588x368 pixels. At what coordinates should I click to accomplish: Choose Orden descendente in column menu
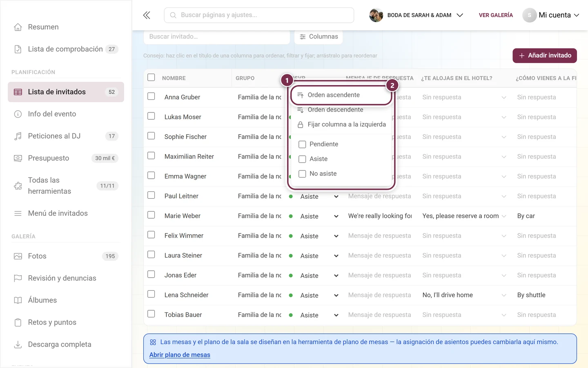[x=341, y=110]
